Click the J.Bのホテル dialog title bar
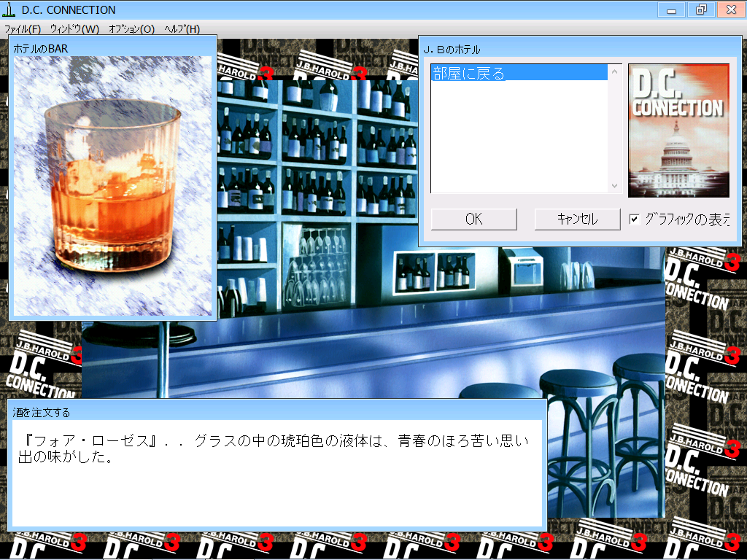 (x=580, y=49)
